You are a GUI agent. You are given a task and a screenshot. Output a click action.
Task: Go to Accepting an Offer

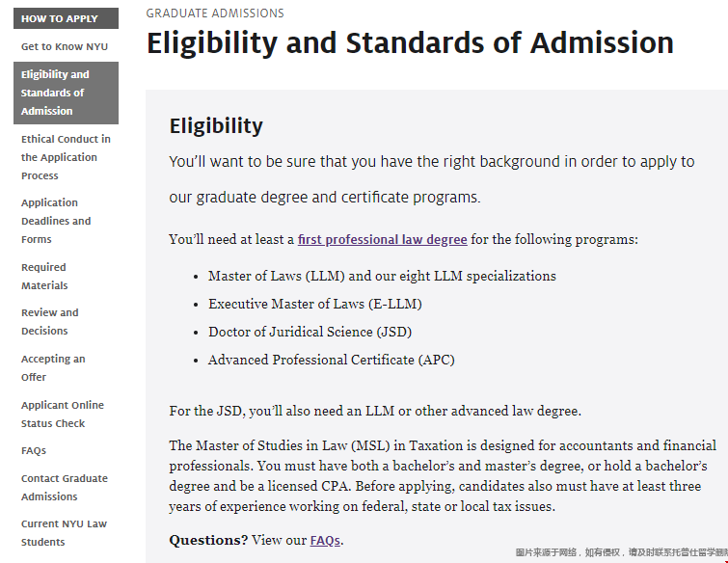[53, 367]
